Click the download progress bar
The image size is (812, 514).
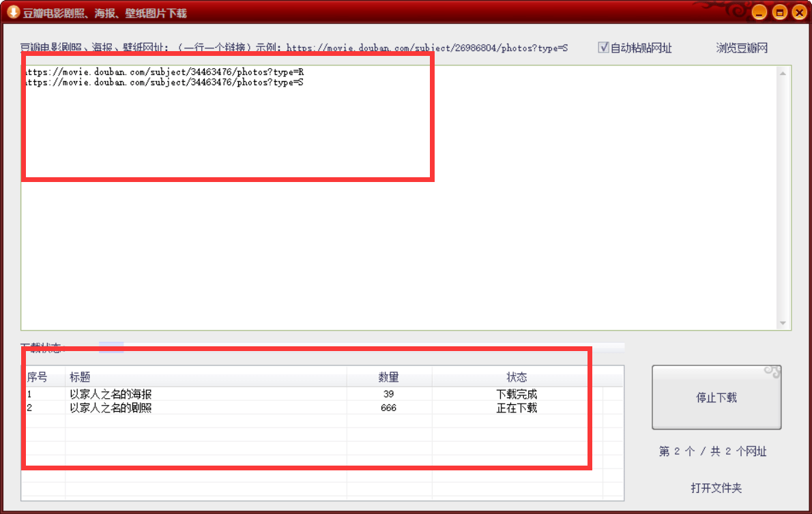(362, 348)
